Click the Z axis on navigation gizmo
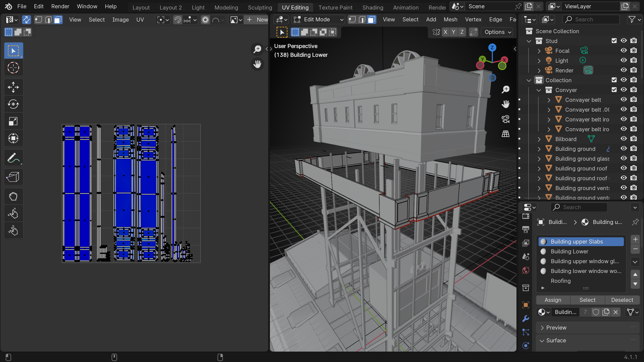Screen dimensions: 644x362 click(x=492, y=48)
